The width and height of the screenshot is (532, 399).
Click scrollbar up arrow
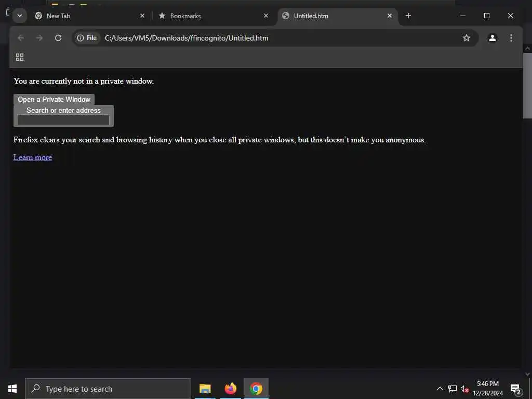coord(527,48)
